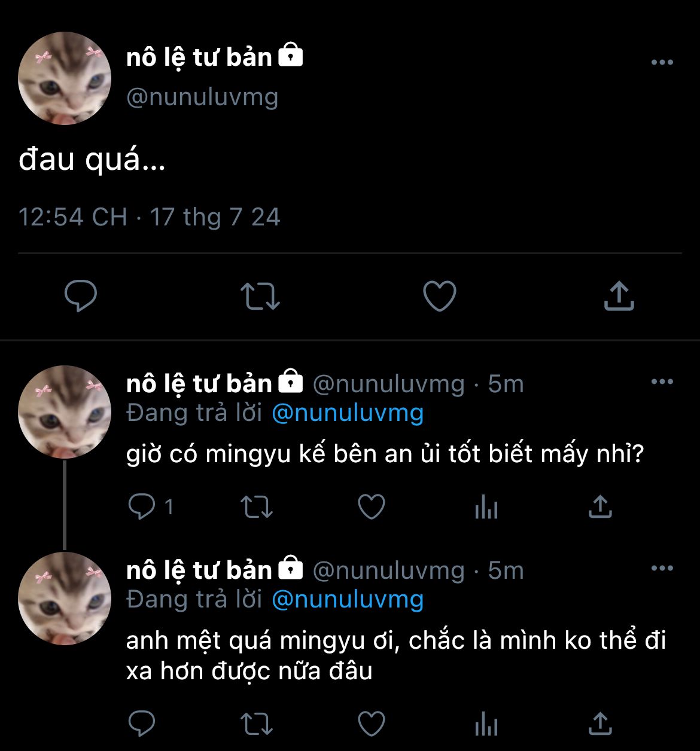This screenshot has width=700, height=751.
Task: Share the "giờ có mingyu" reply
Action: click(x=600, y=507)
